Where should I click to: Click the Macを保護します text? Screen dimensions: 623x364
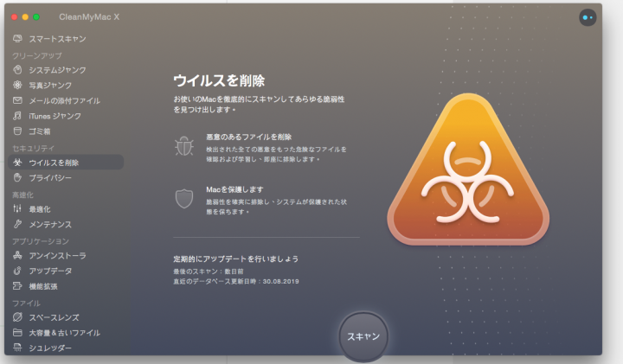[x=234, y=189]
